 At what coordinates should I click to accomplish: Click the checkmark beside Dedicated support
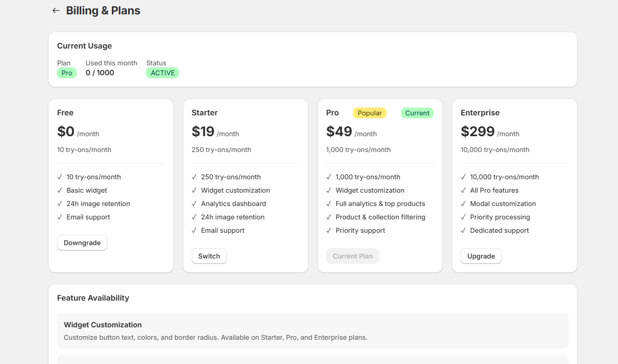[x=463, y=230]
